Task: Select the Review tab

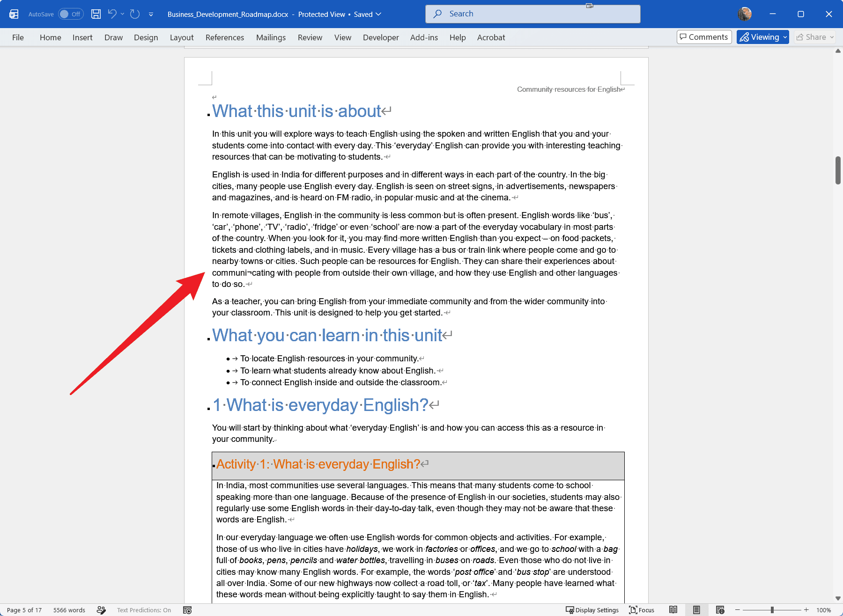Action: [310, 37]
